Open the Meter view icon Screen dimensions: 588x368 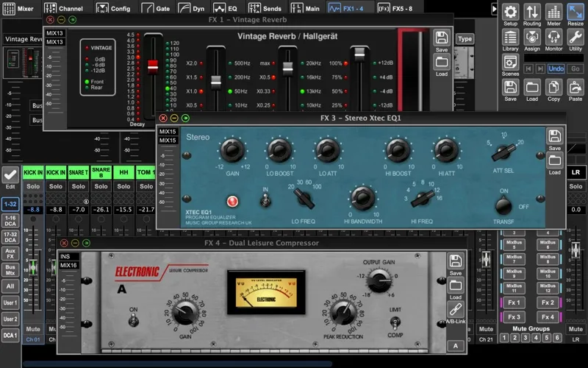click(553, 12)
